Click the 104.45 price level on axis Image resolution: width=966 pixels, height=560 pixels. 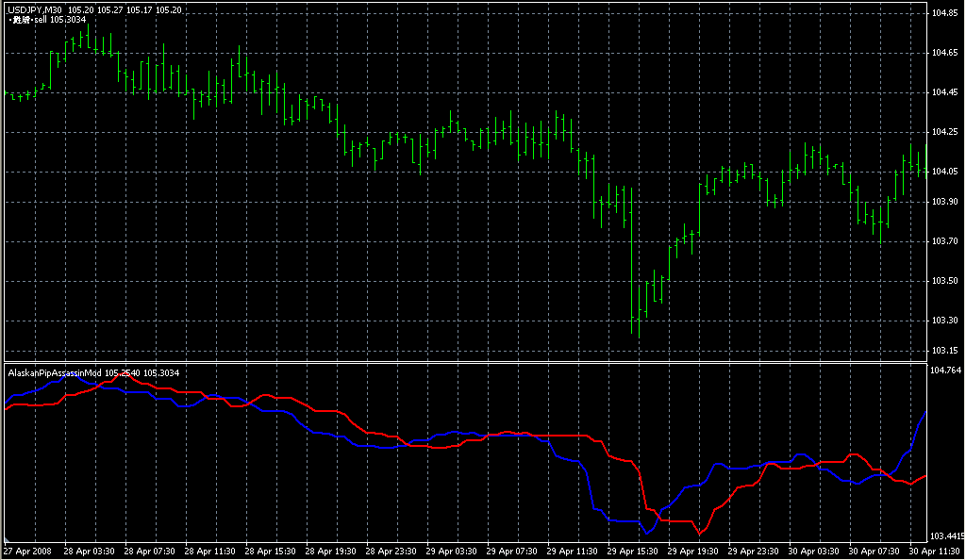pyautogui.click(x=944, y=92)
